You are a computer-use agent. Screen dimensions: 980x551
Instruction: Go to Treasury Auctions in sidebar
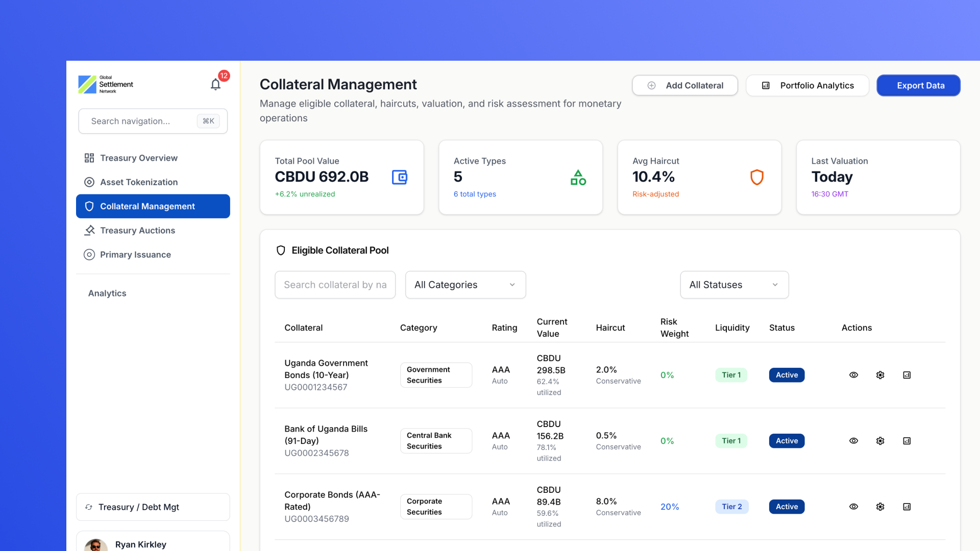click(x=137, y=231)
